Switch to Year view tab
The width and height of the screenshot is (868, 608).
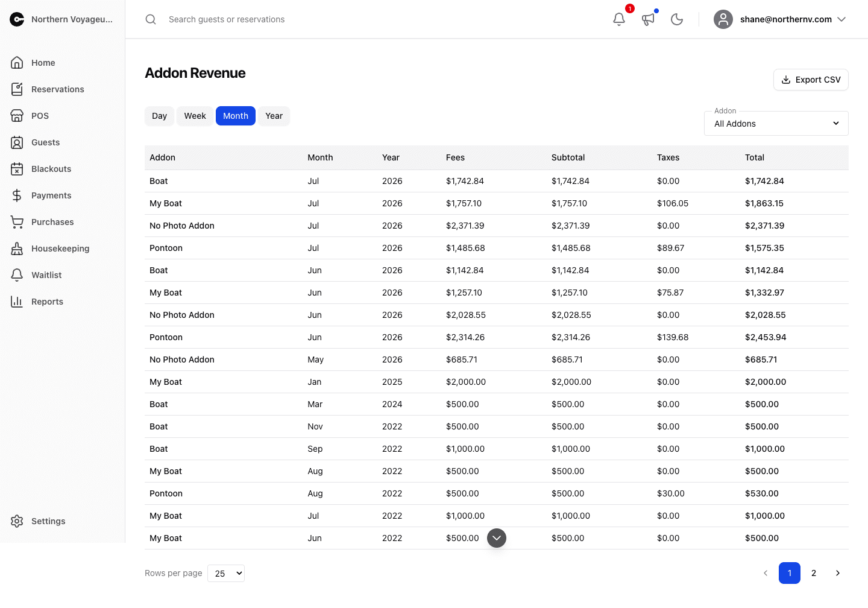pyautogui.click(x=274, y=116)
